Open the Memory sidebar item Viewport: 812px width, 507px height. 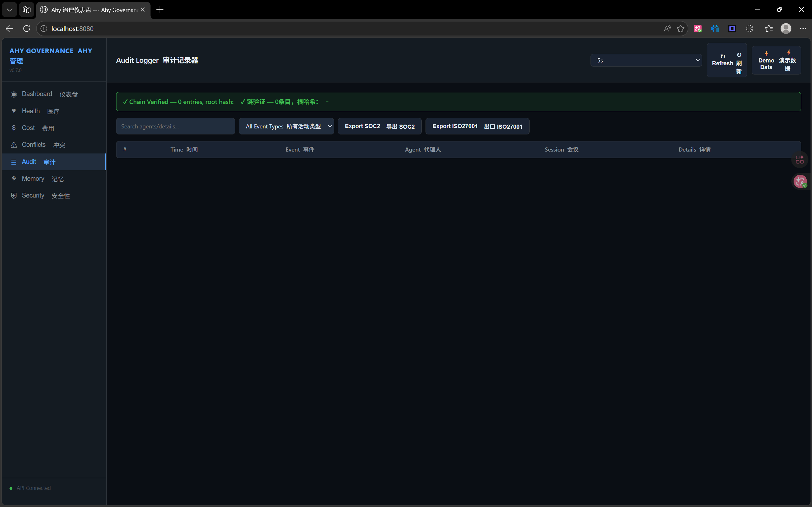[54, 179]
